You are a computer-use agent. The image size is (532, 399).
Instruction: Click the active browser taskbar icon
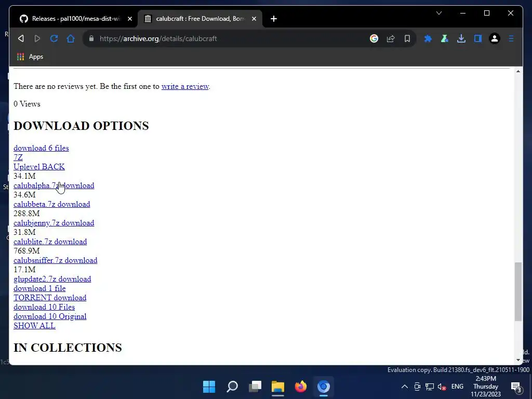324,387
